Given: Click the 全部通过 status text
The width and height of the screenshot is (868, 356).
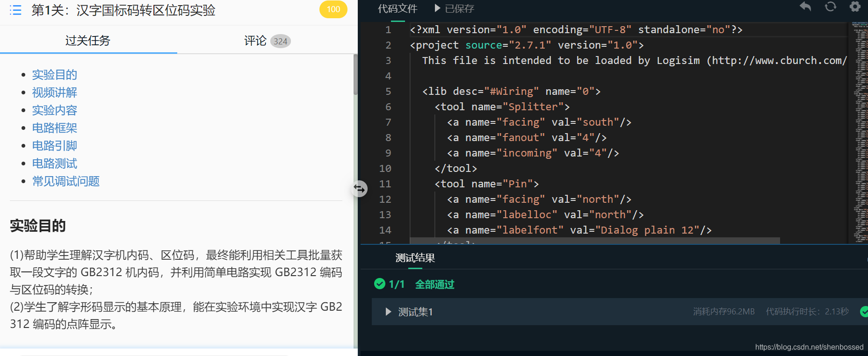Looking at the screenshot, I should coord(434,284).
